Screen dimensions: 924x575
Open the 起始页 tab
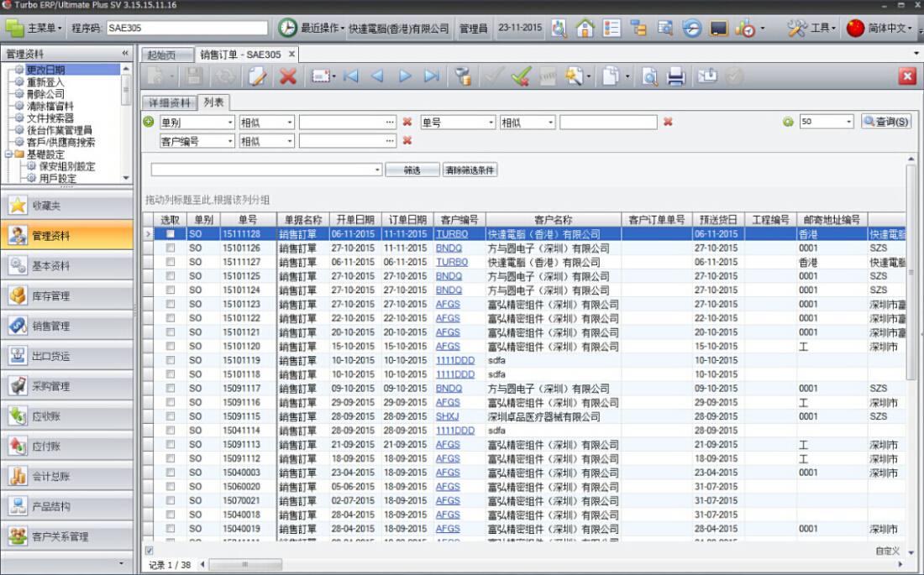point(162,55)
